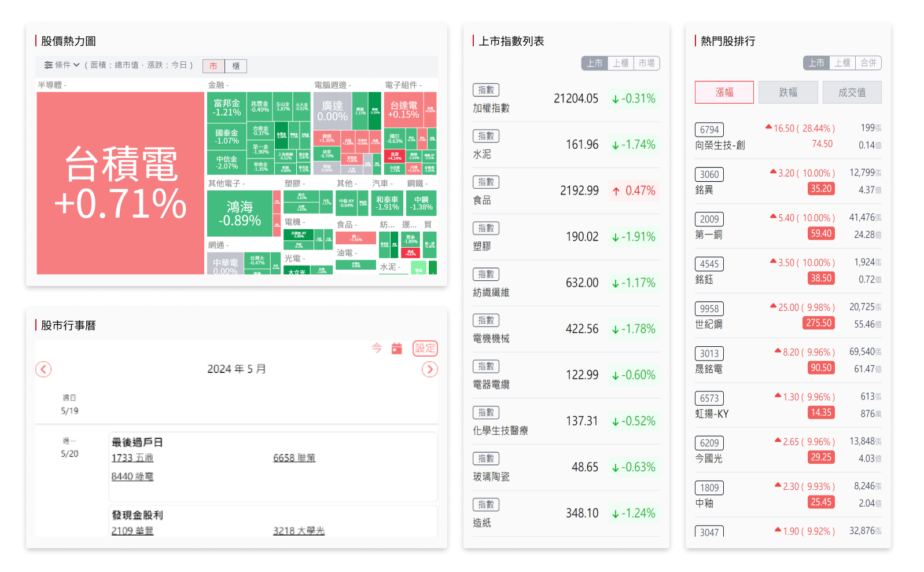Click the 指數 badge above 玻璃陶瓷
This screenshot has width=924, height=572.
point(486,459)
